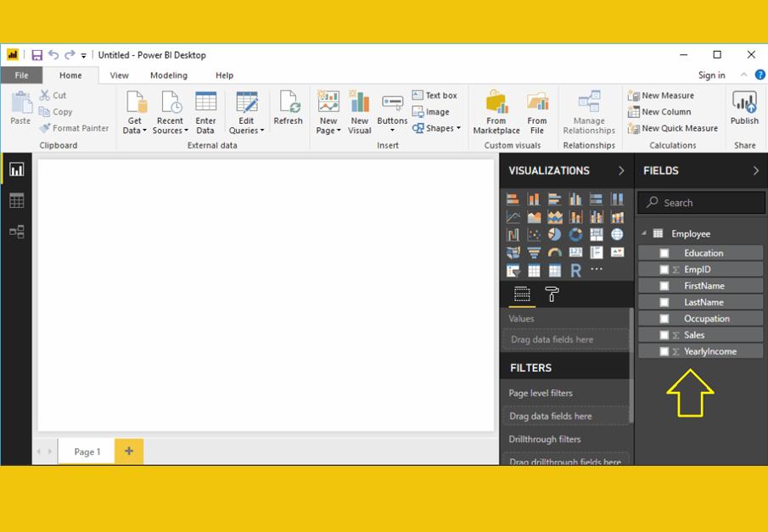Select the ribbon chart visual
Image resolution: width=768 pixels, height=532 pixels.
pyautogui.click(x=617, y=216)
